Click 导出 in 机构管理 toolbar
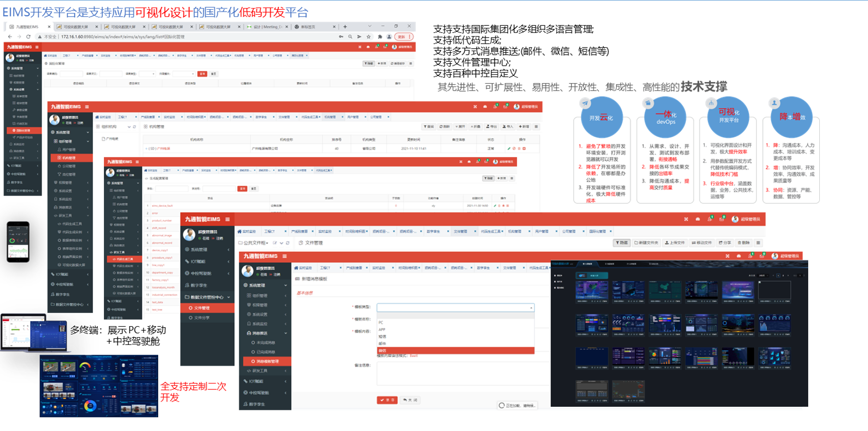This screenshot has height=431, width=868. (491, 127)
